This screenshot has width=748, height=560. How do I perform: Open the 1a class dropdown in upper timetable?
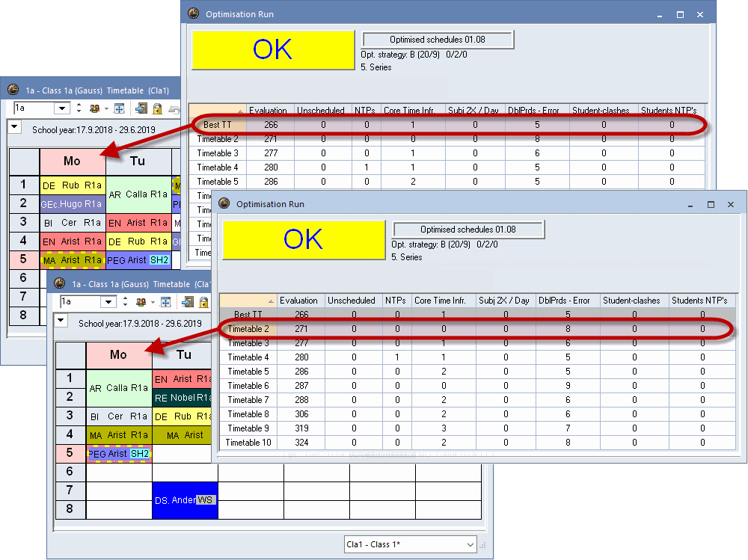[x=63, y=109]
